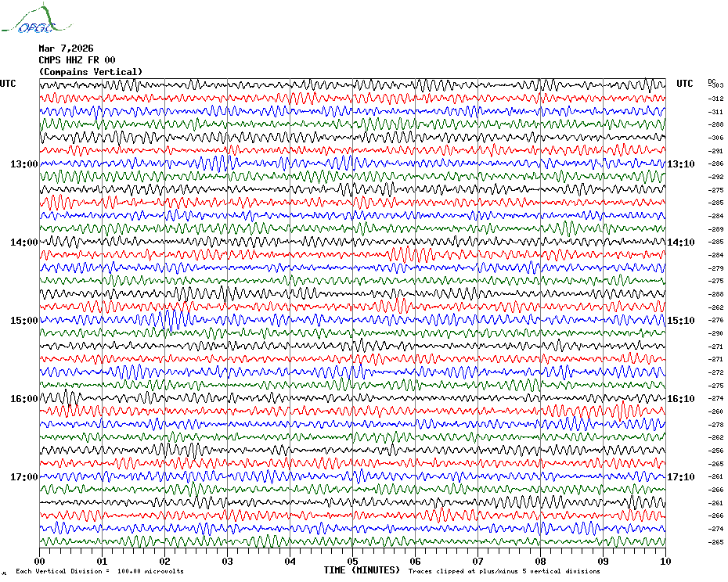
Task: Click the DC offset value -256
Action: click(x=716, y=451)
